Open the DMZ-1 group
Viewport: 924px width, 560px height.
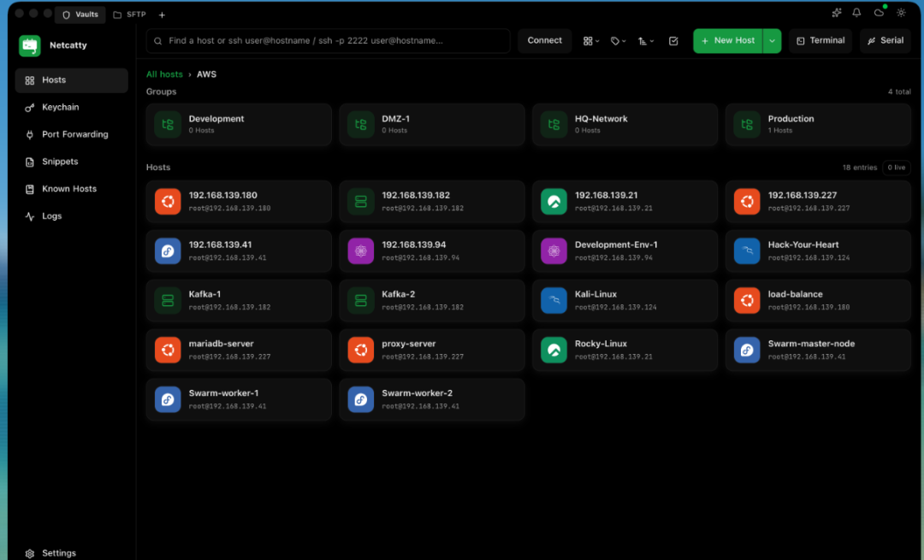point(432,124)
